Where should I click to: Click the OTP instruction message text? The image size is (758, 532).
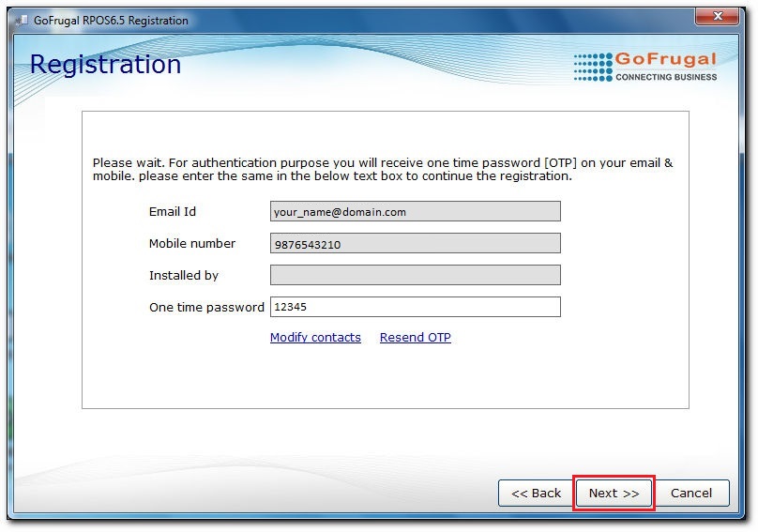pyautogui.click(x=383, y=169)
